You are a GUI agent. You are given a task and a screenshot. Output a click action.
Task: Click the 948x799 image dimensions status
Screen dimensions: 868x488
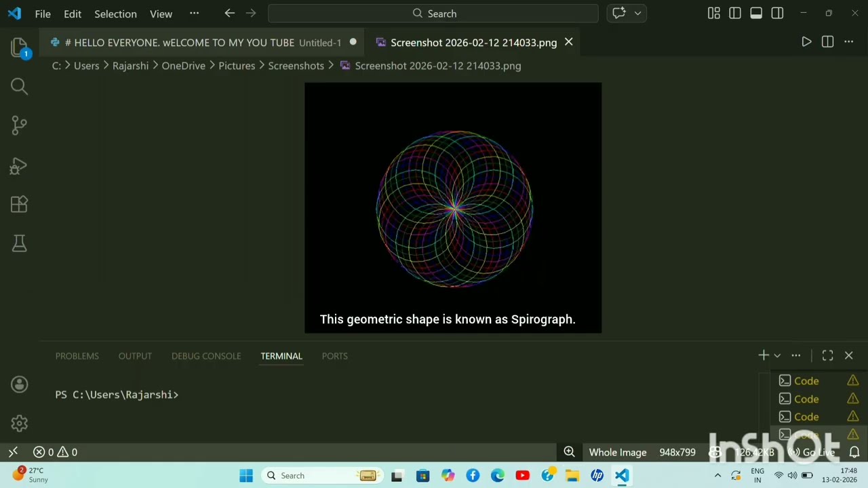coord(677,452)
